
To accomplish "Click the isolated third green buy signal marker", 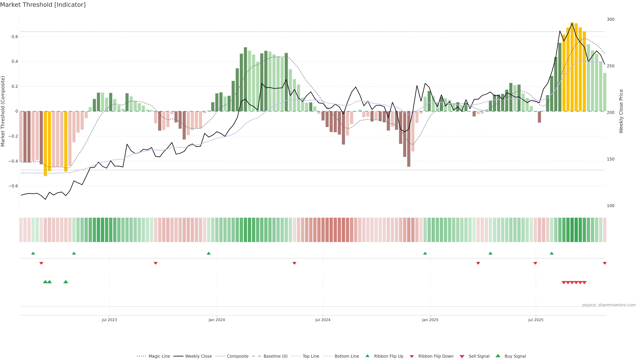I will (66, 282).
